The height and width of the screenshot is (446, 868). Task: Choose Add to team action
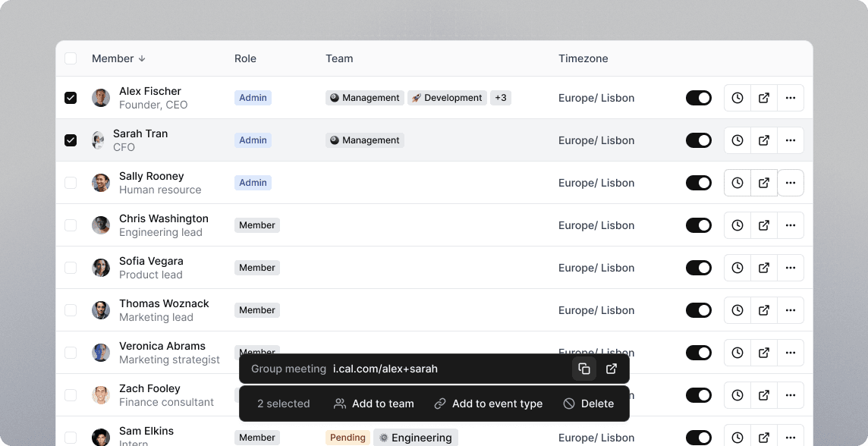373,404
